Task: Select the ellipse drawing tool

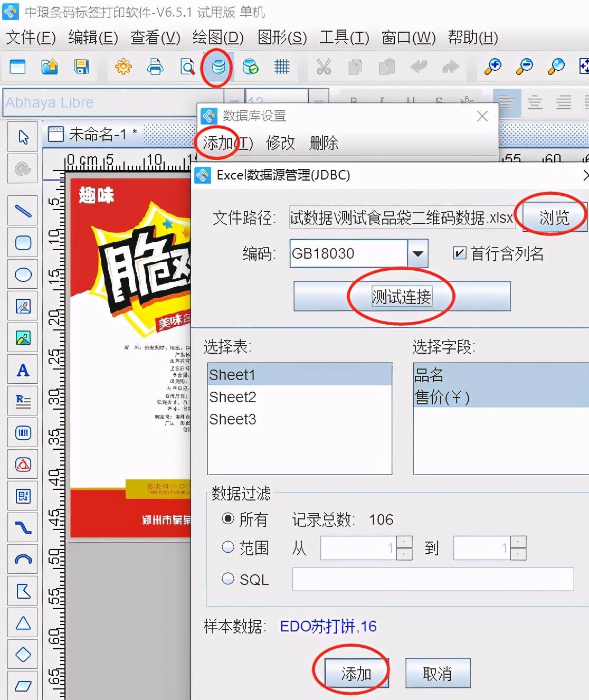Action: [22, 275]
